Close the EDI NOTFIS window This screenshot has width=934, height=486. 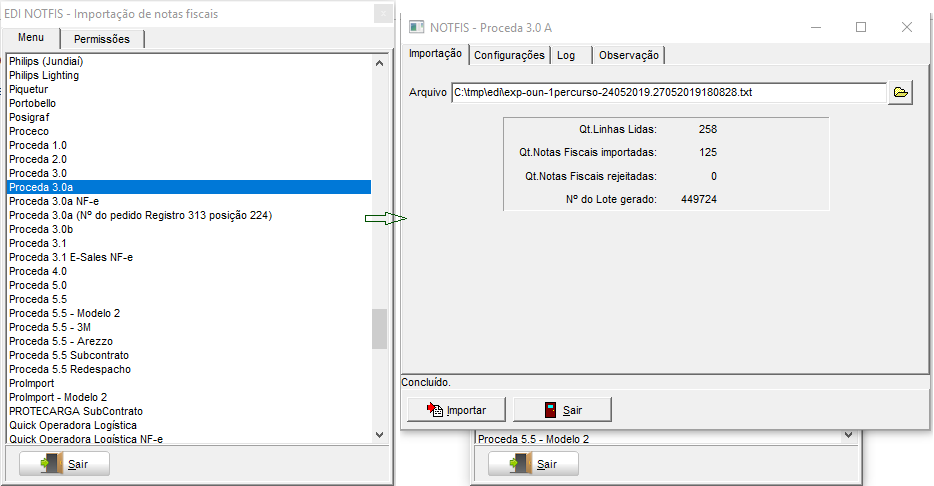click(383, 13)
